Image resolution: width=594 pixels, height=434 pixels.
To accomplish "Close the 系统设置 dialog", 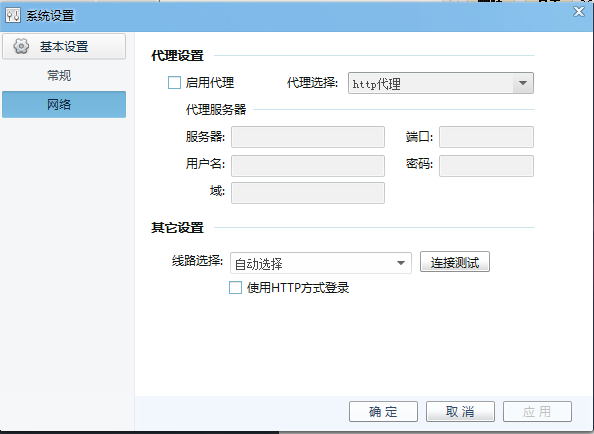I will tap(579, 12).
